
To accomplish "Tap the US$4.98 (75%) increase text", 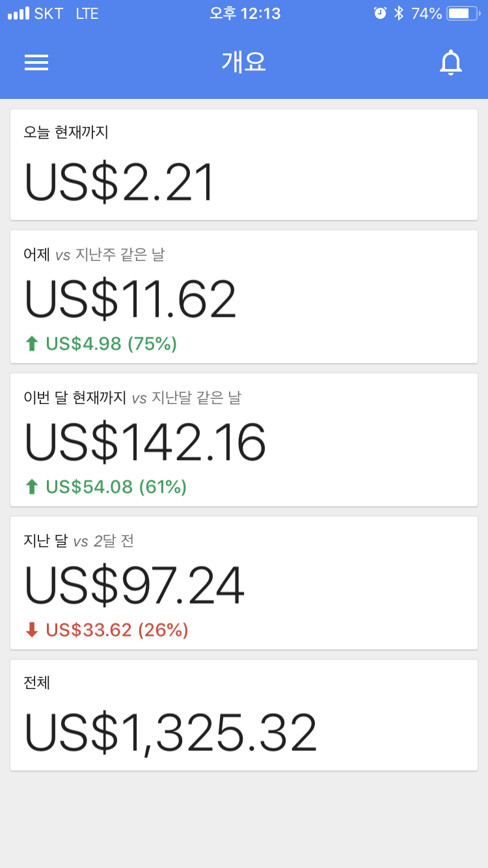I will click(111, 344).
